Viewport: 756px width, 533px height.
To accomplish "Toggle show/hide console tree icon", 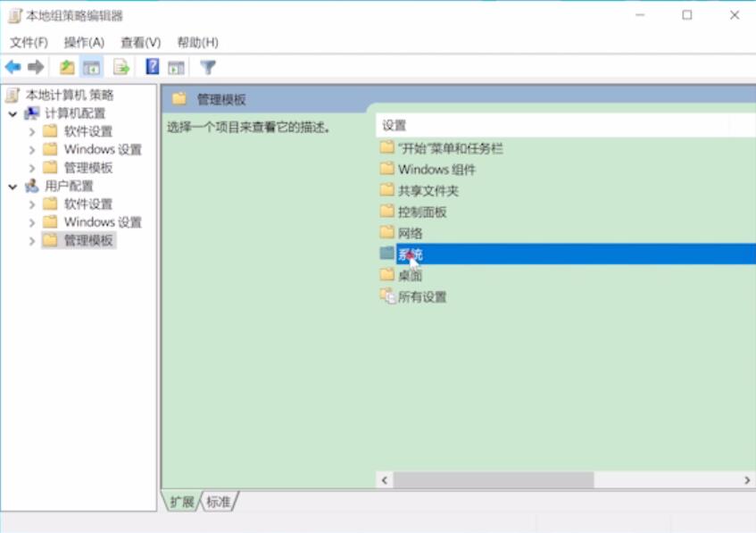I will (92, 67).
